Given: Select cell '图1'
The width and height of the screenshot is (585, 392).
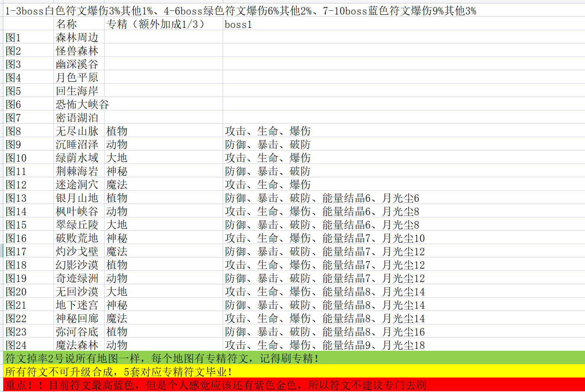Looking at the screenshot, I should [29, 37].
